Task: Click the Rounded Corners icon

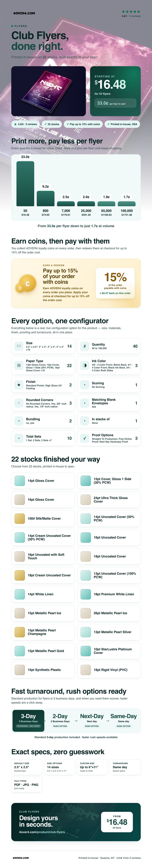Action: 19,403
